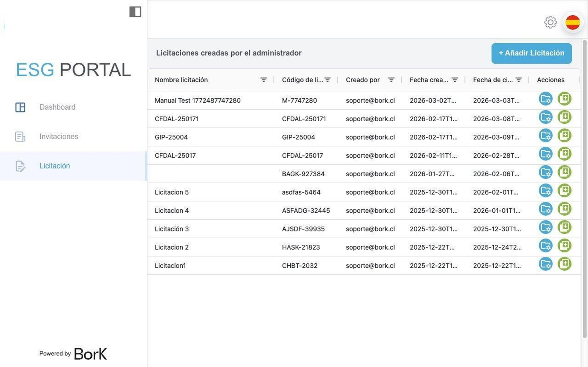
Task: Click the blue folder-settings icon for GIP-25004 row
Action: tap(546, 135)
